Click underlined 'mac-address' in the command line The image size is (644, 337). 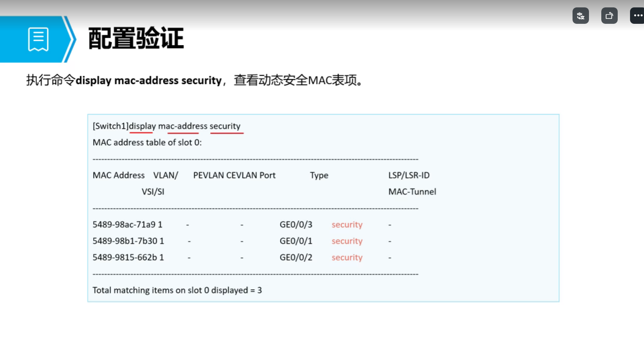click(x=183, y=126)
